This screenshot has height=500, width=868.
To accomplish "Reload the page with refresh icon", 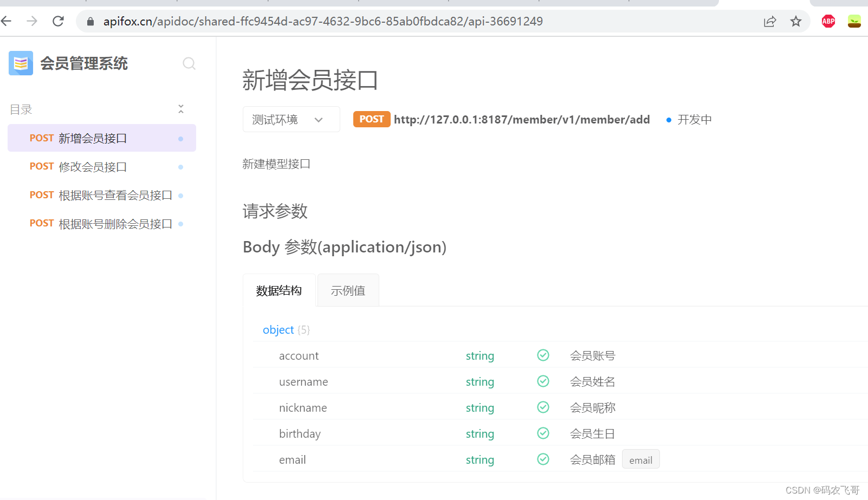I will [x=58, y=21].
